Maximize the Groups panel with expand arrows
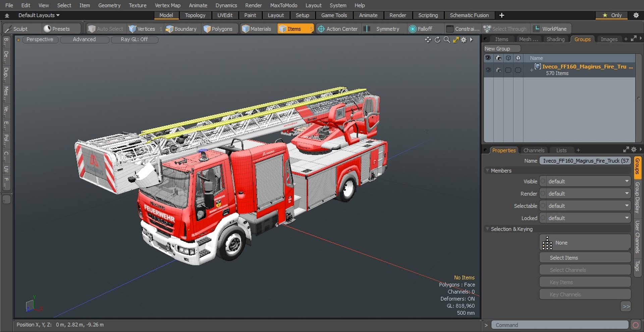 pyautogui.click(x=634, y=39)
